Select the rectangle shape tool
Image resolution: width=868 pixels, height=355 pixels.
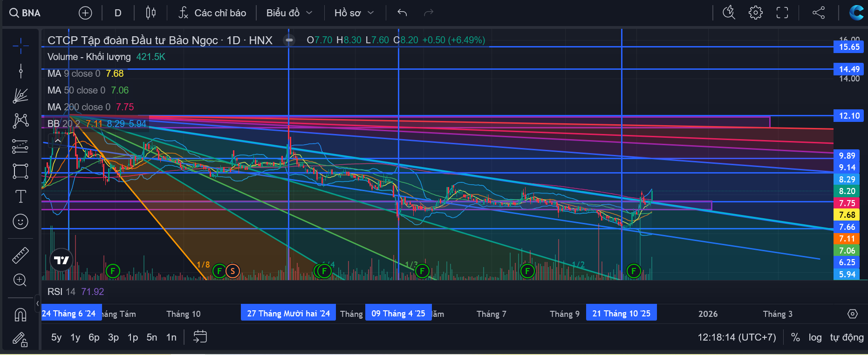pyautogui.click(x=21, y=171)
